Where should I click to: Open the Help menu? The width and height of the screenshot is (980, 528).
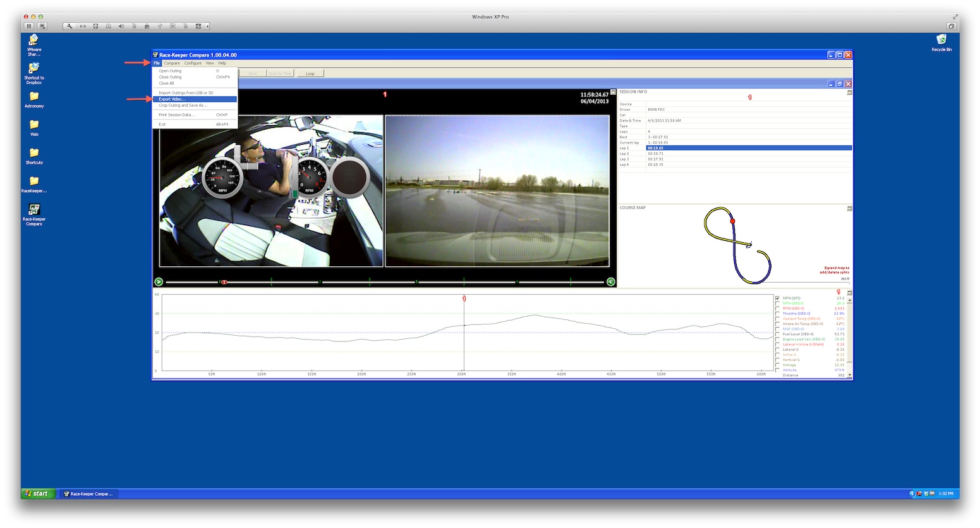[222, 63]
